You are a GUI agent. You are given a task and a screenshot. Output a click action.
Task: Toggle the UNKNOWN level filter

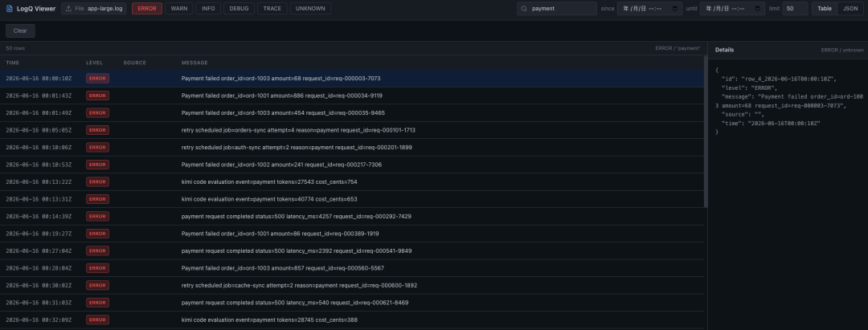(x=310, y=9)
